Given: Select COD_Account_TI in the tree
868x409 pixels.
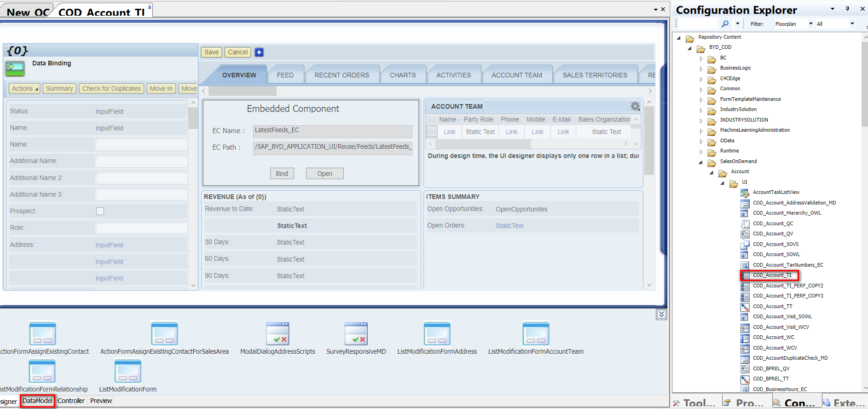Looking at the screenshot, I should click(772, 275).
